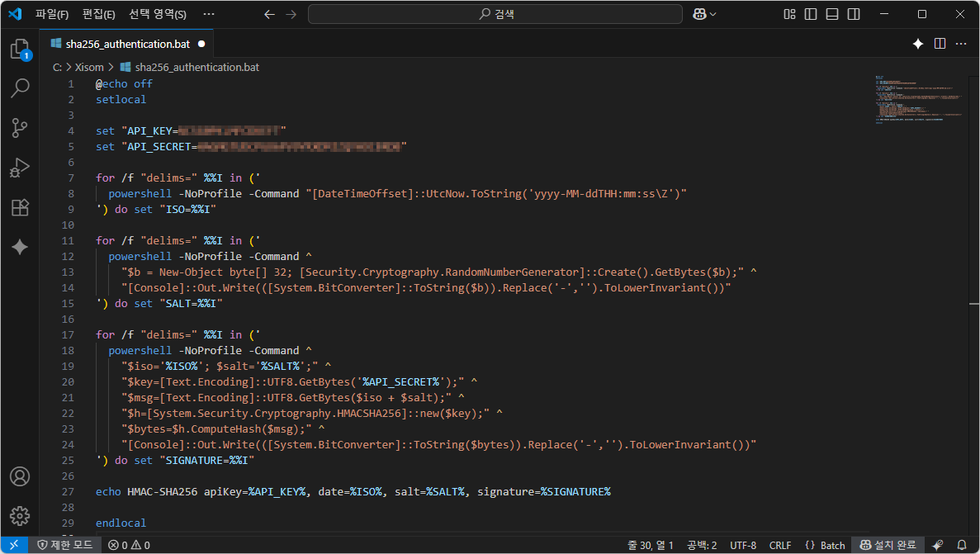Open the Extensions view
The image size is (980, 554).
20,207
